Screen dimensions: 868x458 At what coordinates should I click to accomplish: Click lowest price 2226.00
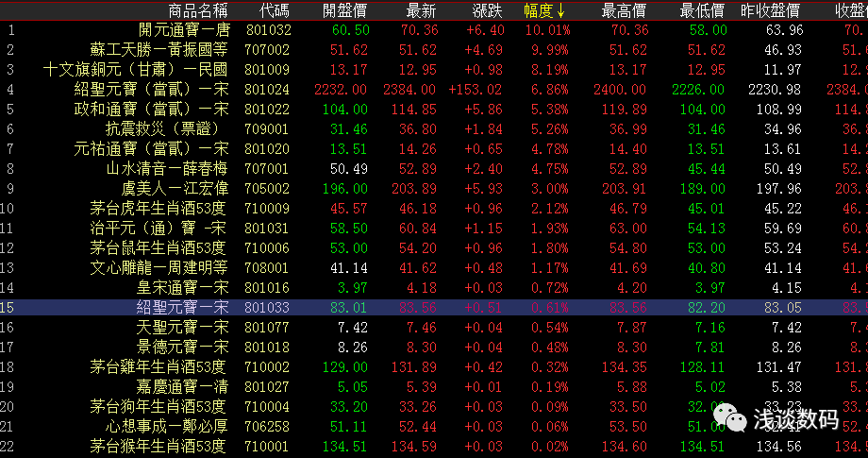(x=698, y=90)
